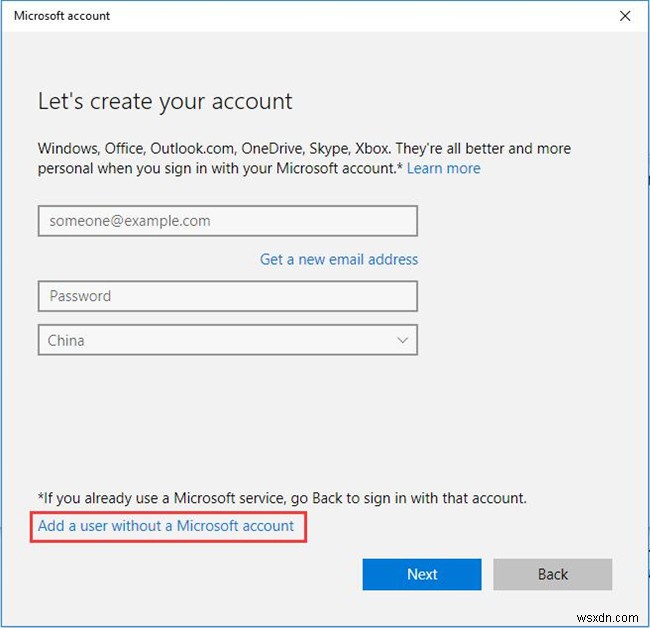Select the China value in the country box

[66, 340]
